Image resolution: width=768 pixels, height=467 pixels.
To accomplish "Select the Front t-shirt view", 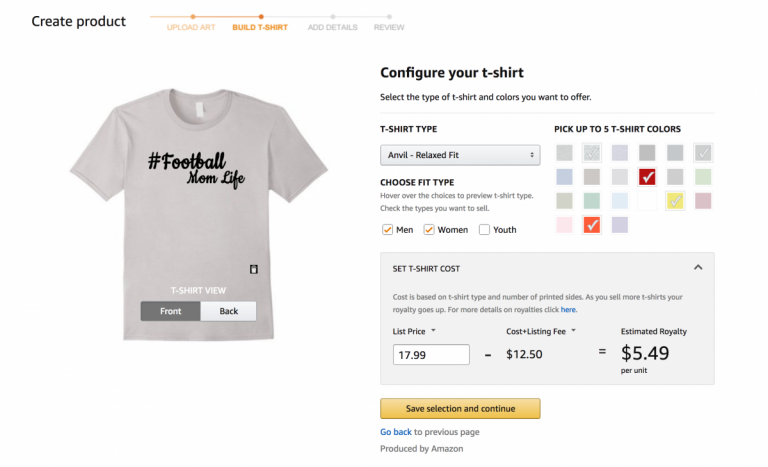I will point(171,311).
